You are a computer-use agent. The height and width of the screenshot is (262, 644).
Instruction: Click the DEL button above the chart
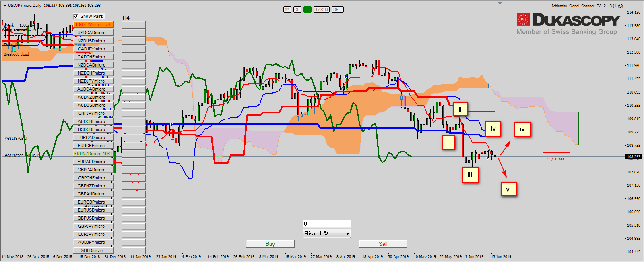coord(337,10)
